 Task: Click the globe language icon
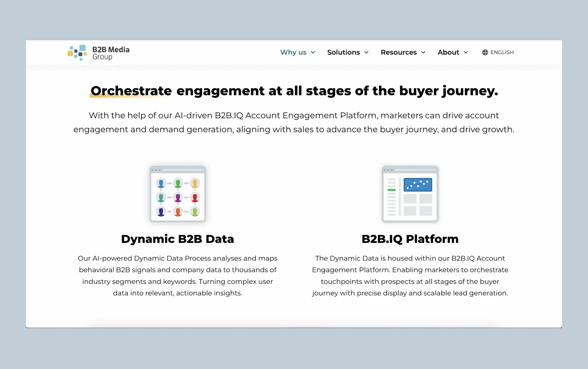[485, 52]
